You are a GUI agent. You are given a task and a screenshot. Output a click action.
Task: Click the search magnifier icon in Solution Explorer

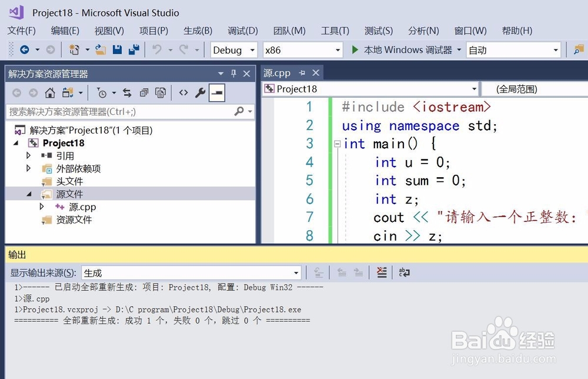(x=239, y=111)
